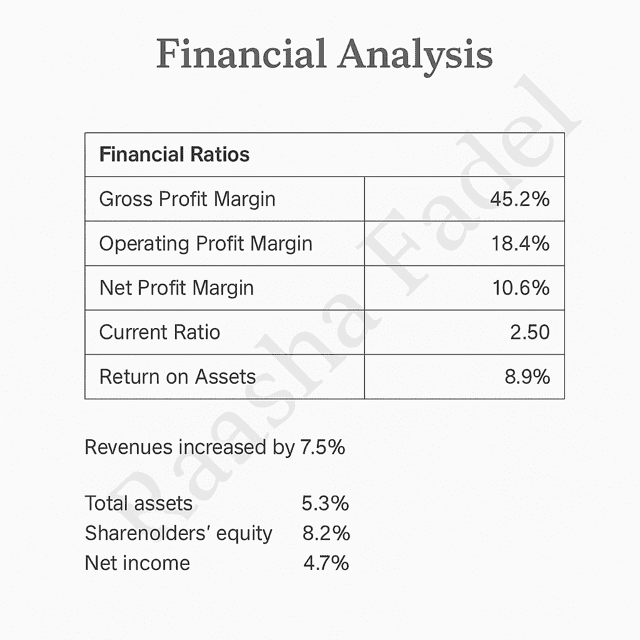Click the Shareholders' equity label
640x640 pixels.
[178, 533]
